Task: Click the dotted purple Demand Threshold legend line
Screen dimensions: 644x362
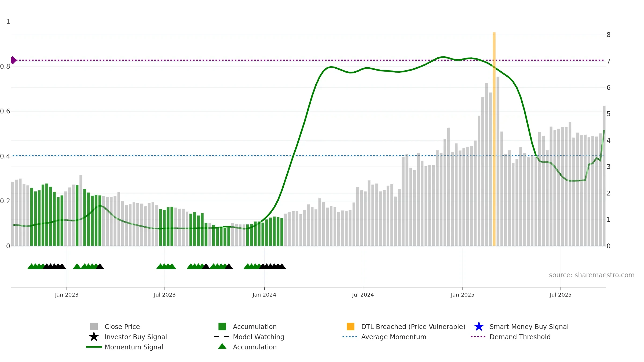Action: click(478, 337)
